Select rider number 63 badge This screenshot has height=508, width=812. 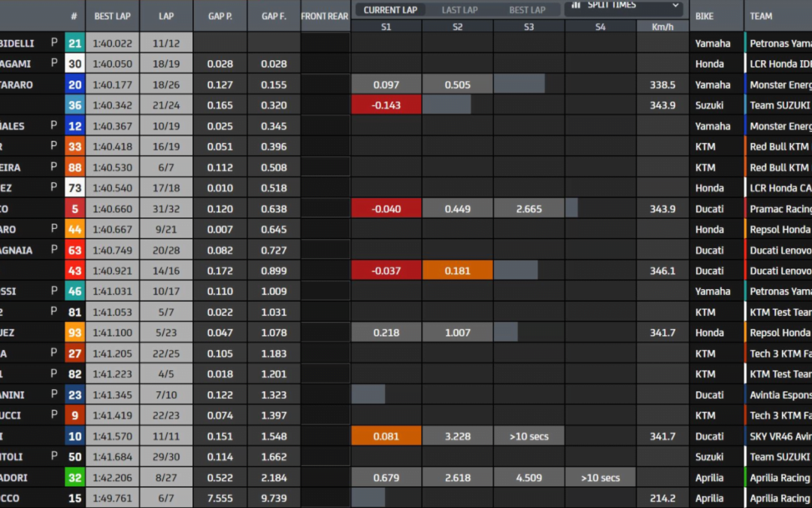[x=74, y=250]
